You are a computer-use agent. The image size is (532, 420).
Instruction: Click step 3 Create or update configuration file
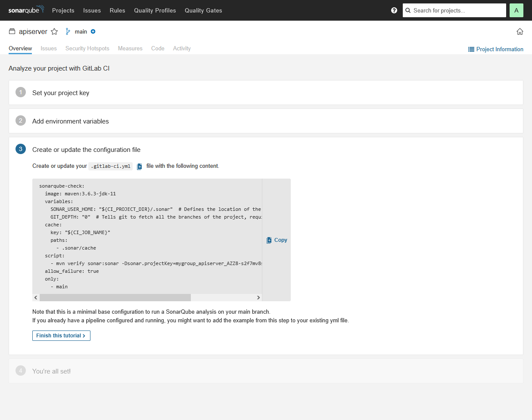pos(86,150)
